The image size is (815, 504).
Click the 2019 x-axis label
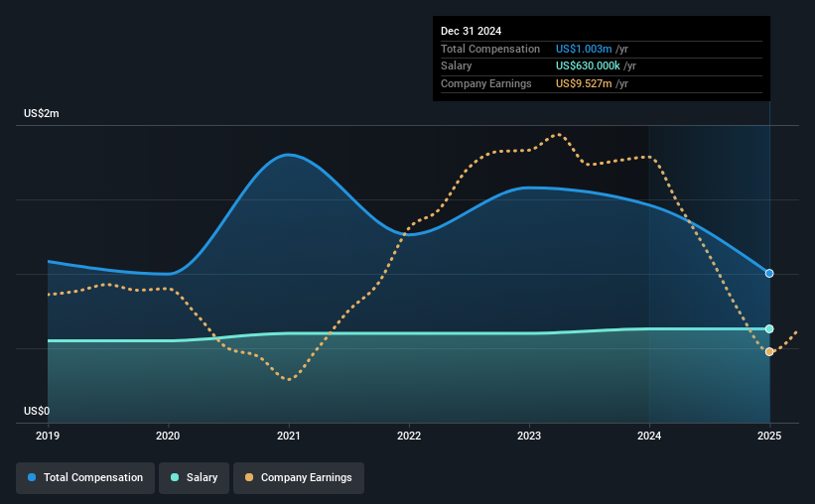click(48, 436)
